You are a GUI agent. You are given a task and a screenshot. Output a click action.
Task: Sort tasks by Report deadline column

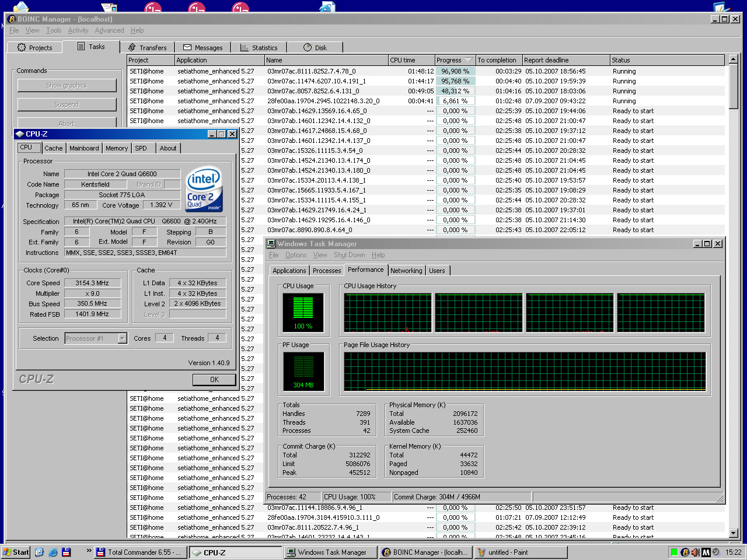pos(566,60)
